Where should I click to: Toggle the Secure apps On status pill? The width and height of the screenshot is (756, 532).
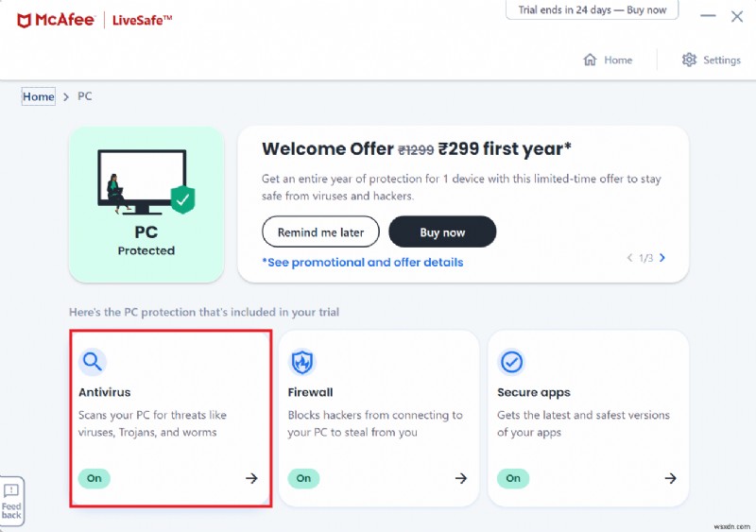[x=513, y=478]
